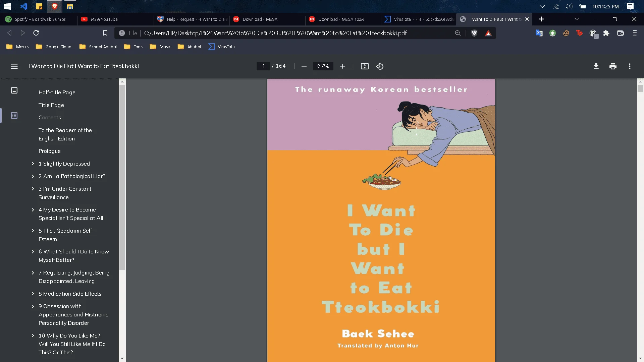Open the Abubot bookmark folder
The height and width of the screenshot is (362, 644).
tap(190, 47)
